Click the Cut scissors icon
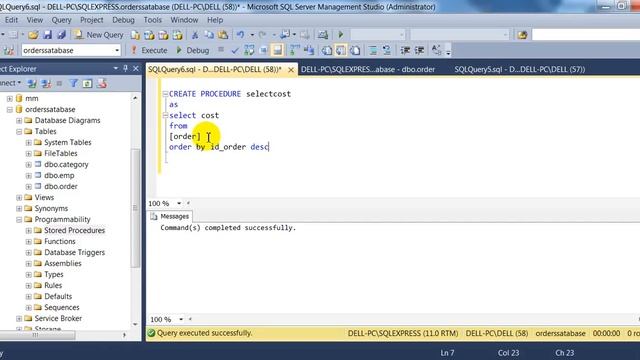The height and width of the screenshot is (360, 640). 195,35
